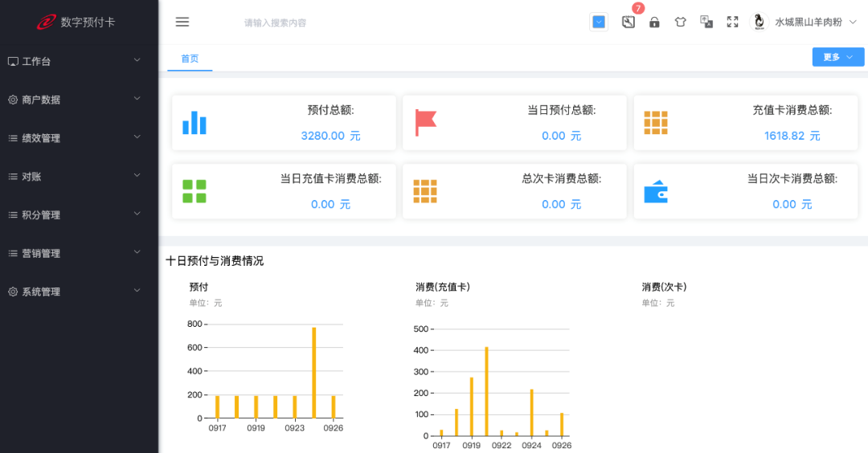The width and height of the screenshot is (868, 453).
Task: Open the wrench notifications icon with badge
Action: 628,22
